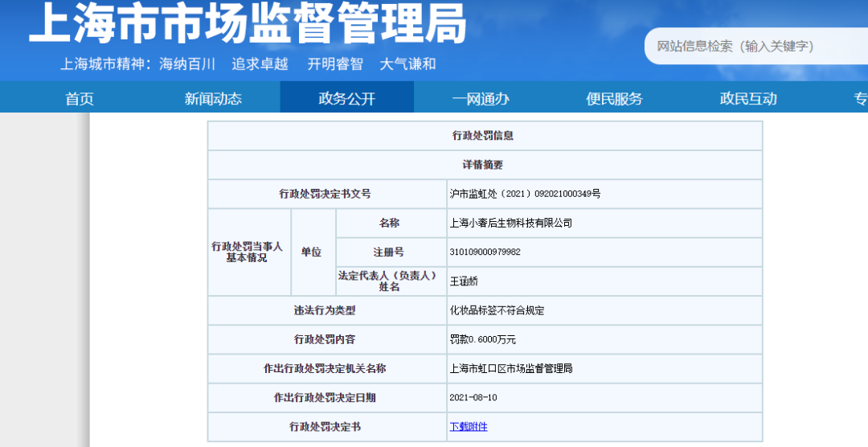
Task: Click the 单位 label cell
Action: pos(313,252)
